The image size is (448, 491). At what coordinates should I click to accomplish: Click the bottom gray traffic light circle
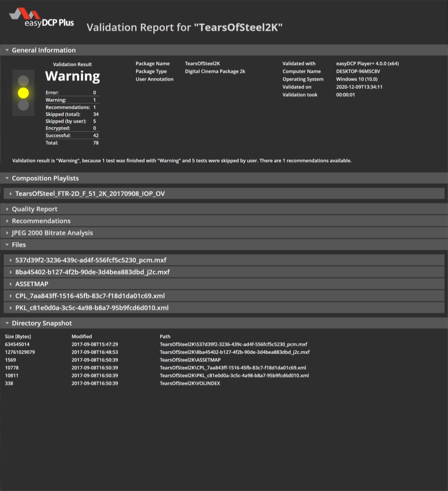point(23,105)
